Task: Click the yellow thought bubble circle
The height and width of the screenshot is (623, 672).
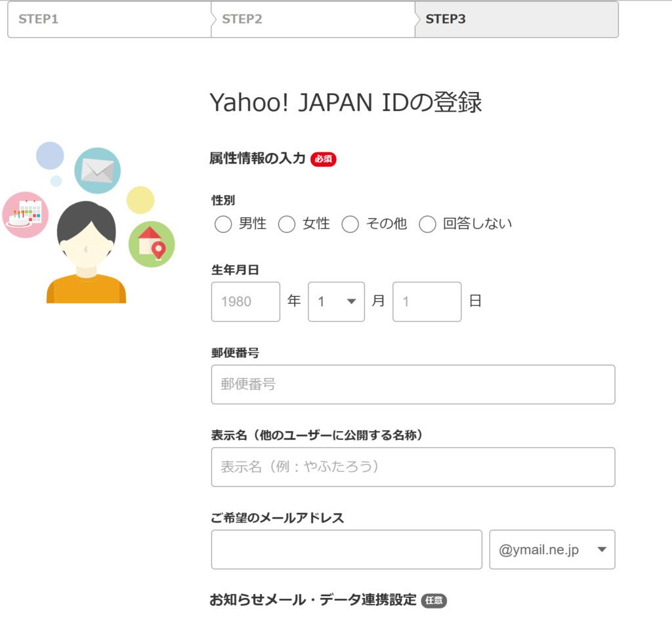Action: pos(141,200)
